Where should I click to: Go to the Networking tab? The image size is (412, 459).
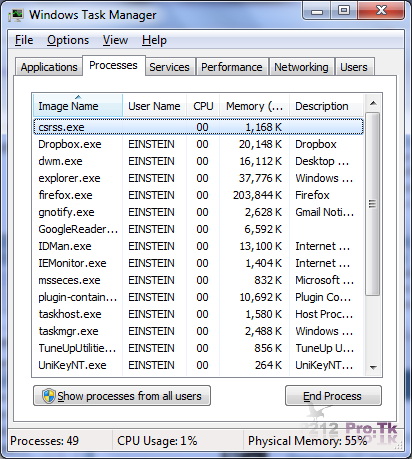301,67
